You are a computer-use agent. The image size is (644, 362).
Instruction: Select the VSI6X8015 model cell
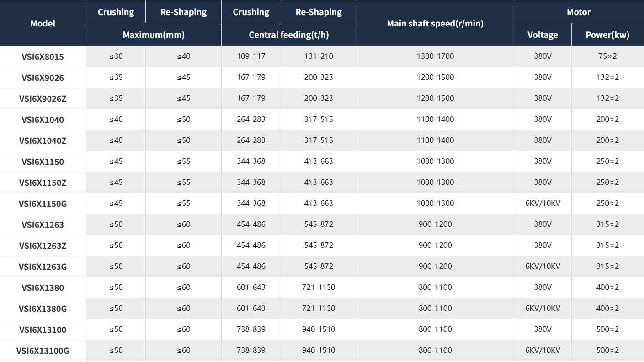[x=43, y=57]
